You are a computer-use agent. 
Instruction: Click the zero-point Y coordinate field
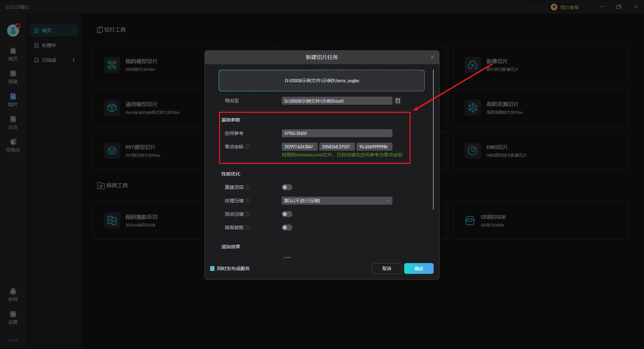(337, 147)
